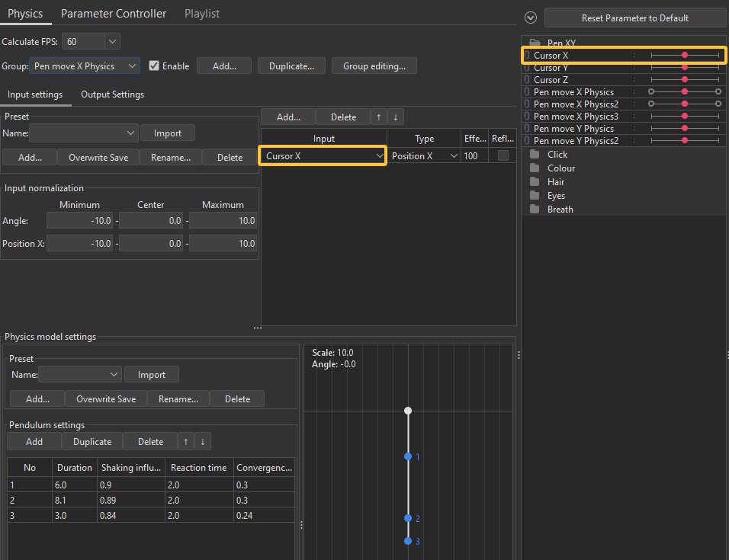The height and width of the screenshot is (560, 729).
Task: Switch to the Parameter Controller tab
Action: click(114, 14)
